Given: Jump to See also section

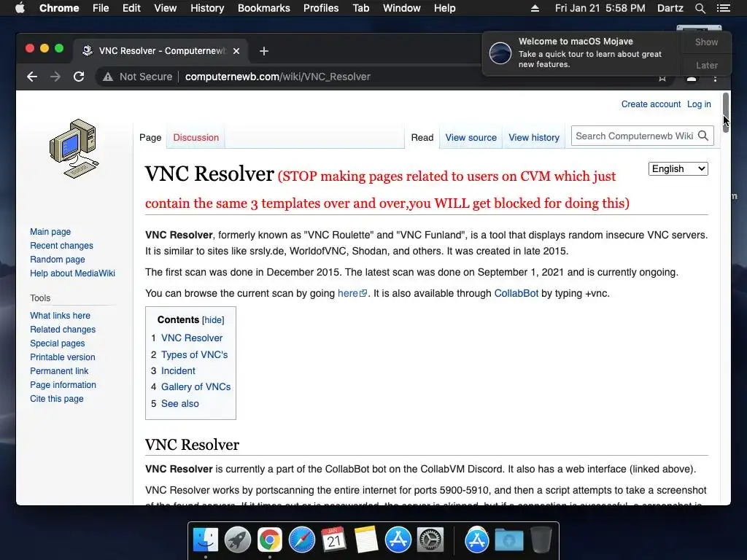Looking at the screenshot, I should (180, 404).
